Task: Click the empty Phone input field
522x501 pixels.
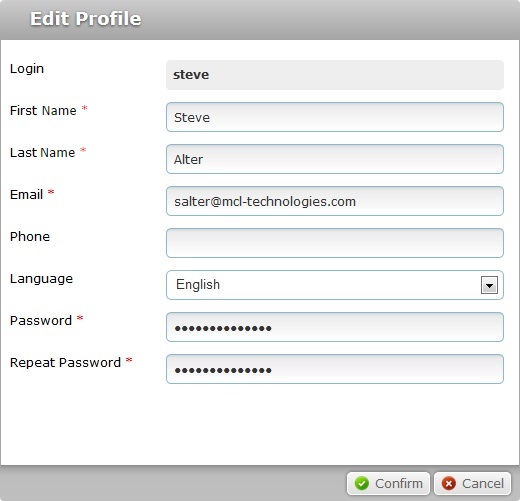Action: tap(335, 243)
